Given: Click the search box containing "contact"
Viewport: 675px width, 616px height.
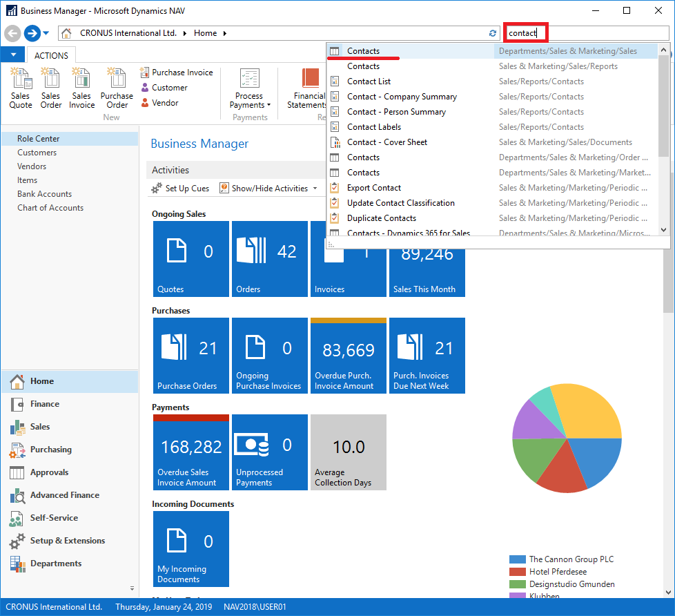Looking at the screenshot, I should 587,33.
